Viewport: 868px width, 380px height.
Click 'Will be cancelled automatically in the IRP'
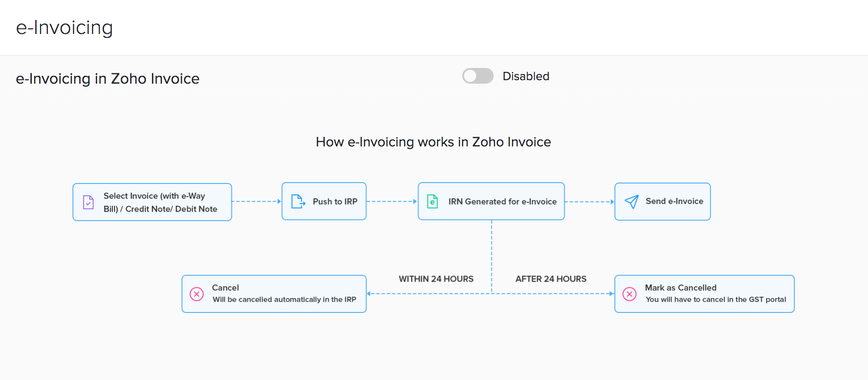tap(284, 299)
